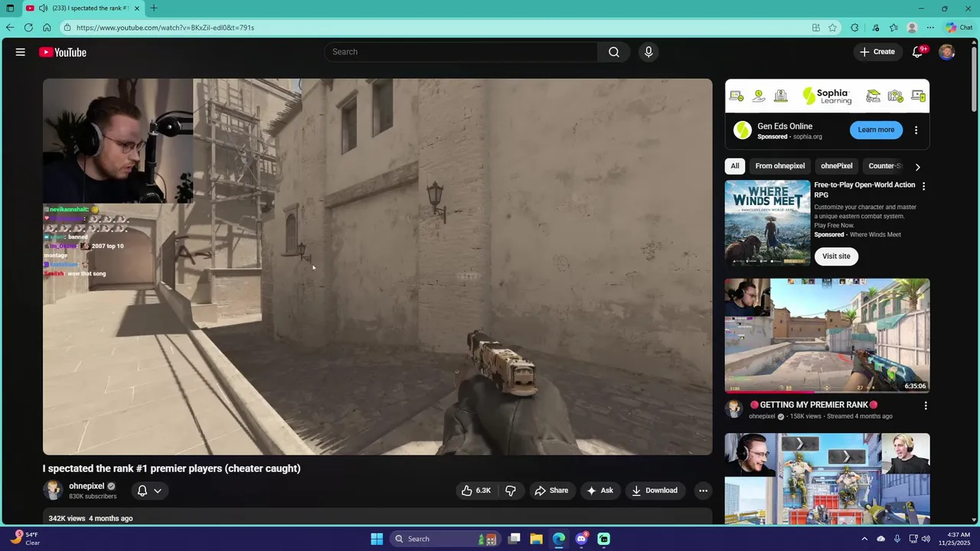Image resolution: width=980 pixels, height=551 pixels.
Task: Click inside the YouTube search field
Action: 461,52
